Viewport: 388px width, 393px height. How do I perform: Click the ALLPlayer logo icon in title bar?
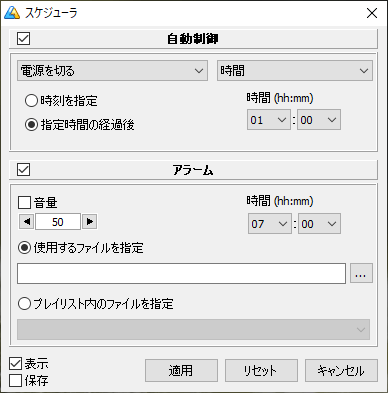click(12, 13)
